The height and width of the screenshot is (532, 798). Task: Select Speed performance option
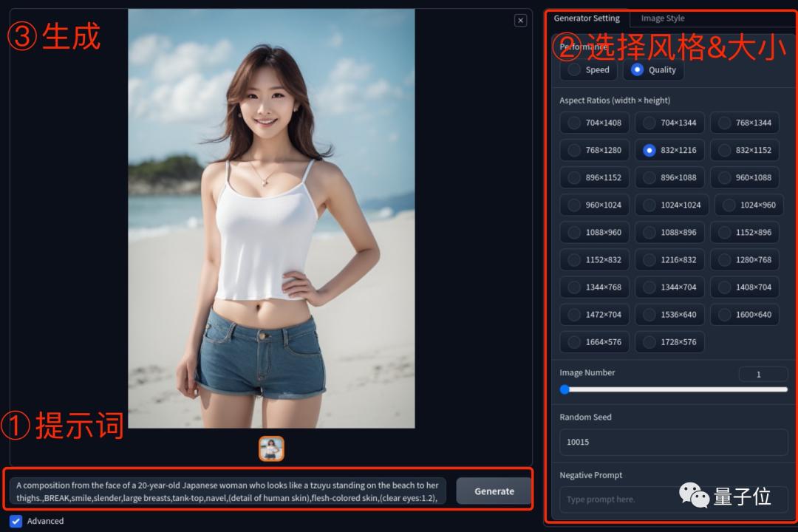click(x=588, y=69)
